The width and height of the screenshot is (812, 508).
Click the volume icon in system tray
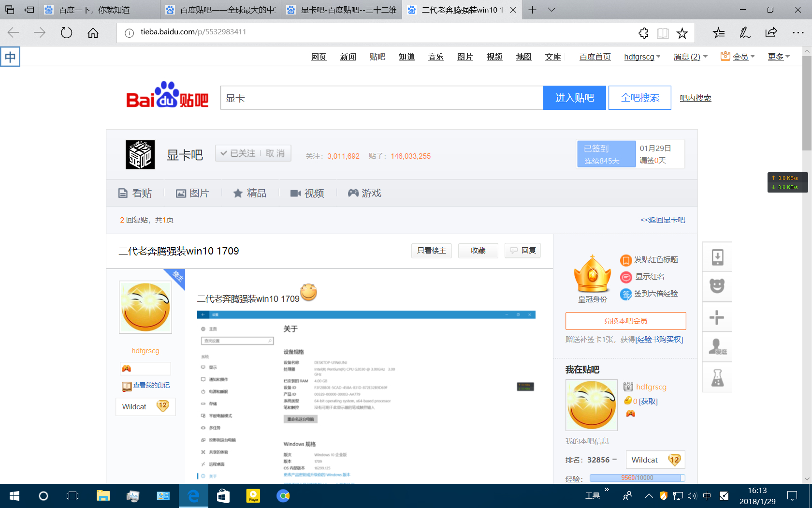click(692, 496)
